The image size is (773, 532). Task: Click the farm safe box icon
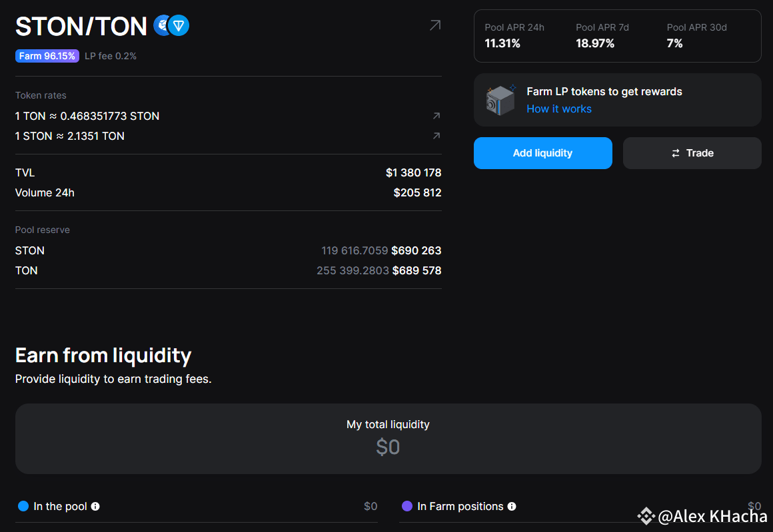pyautogui.click(x=500, y=100)
